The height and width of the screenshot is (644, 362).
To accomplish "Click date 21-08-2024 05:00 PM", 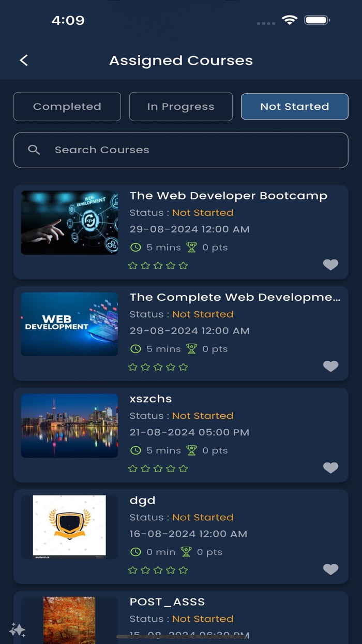I will click(x=189, y=432).
